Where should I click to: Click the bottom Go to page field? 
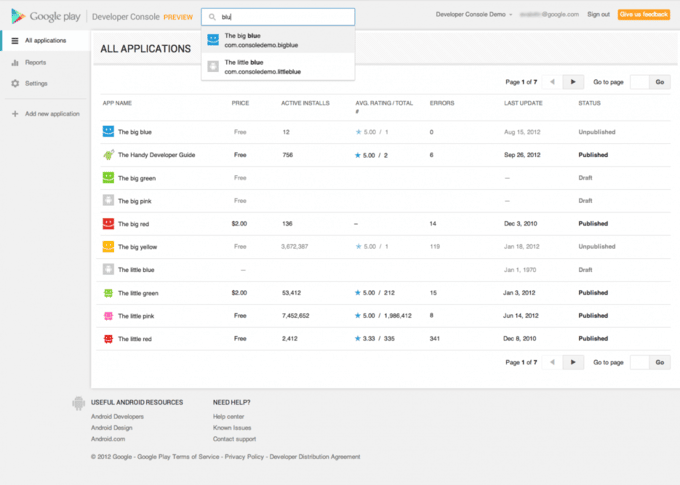tap(640, 362)
